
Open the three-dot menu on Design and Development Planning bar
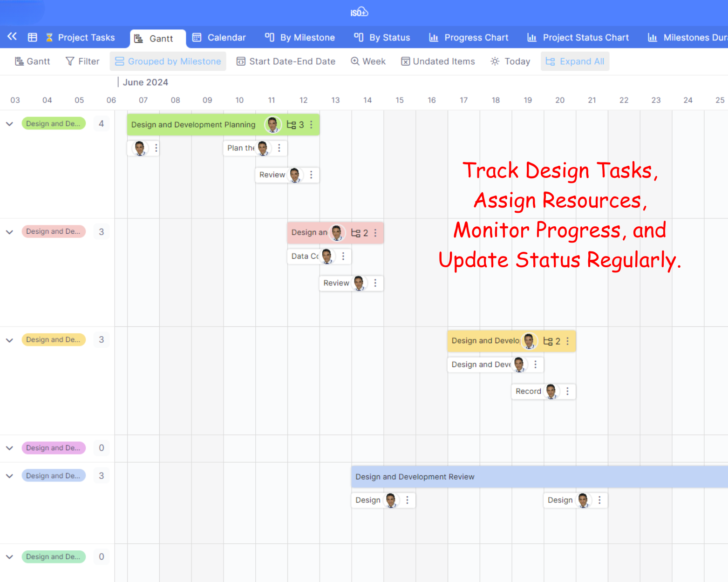pos(311,125)
